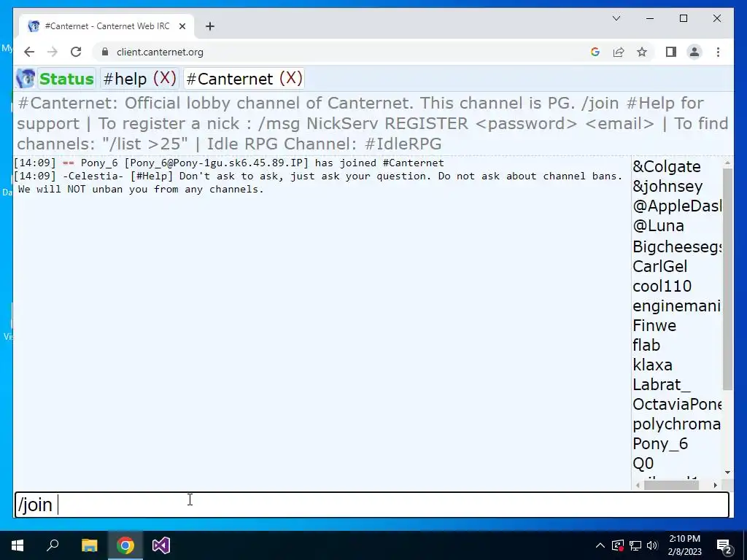Image resolution: width=747 pixels, height=560 pixels.
Task: Click Chrome icon in taskbar
Action: click(125, 545)
